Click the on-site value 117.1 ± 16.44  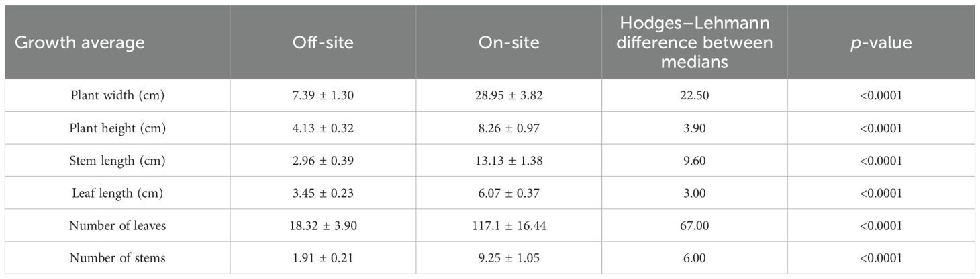pyautogui.click(x=508, y=226)
